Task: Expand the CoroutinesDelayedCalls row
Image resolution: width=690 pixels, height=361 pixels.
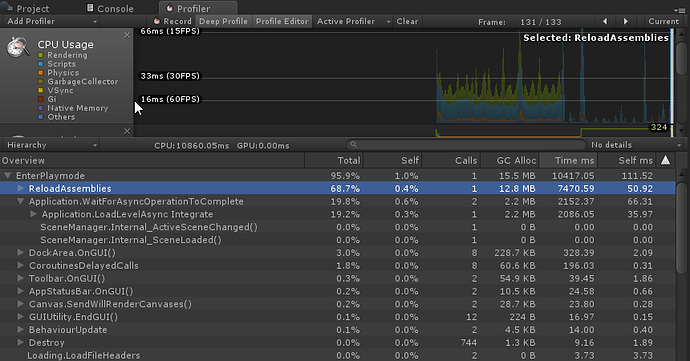Action: (20, 265)
